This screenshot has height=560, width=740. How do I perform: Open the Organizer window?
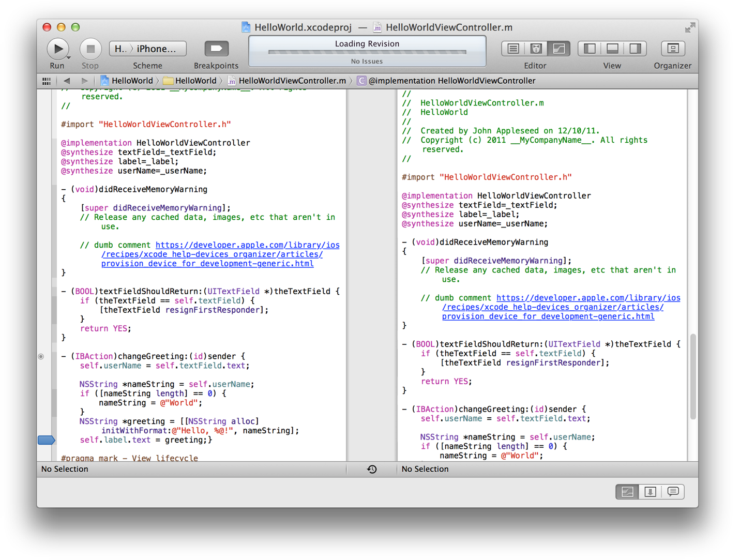[672, 48]
